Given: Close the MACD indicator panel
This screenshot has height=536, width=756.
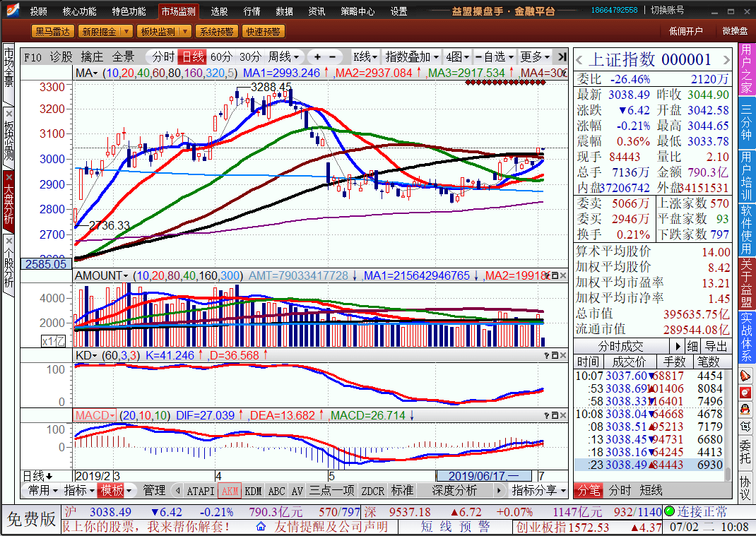Looking at the screenshot, I should click(563, 415).
